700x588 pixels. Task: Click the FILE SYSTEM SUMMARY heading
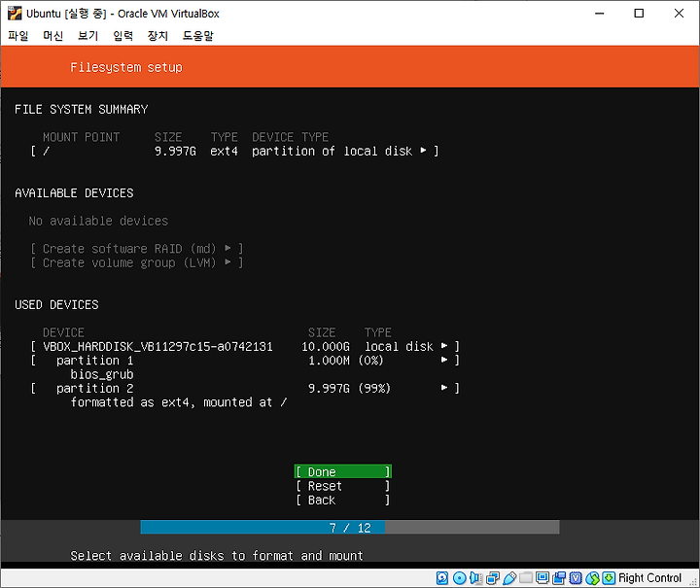click(x=82, y=109)
